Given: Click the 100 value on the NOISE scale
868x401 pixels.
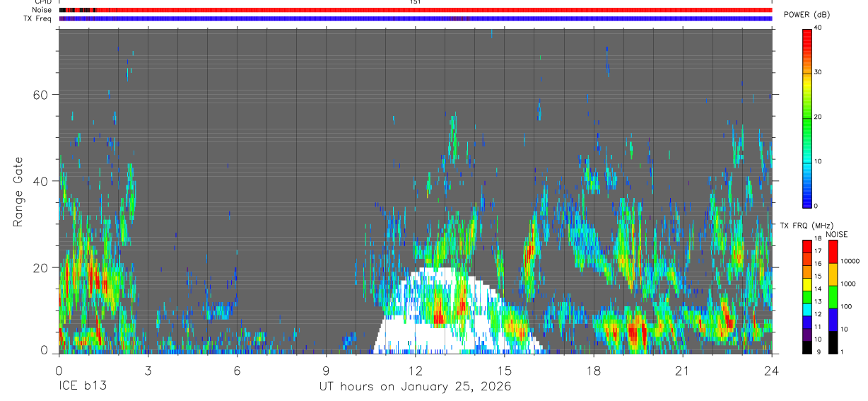Looking at the screenshot, I should point(846,307).
